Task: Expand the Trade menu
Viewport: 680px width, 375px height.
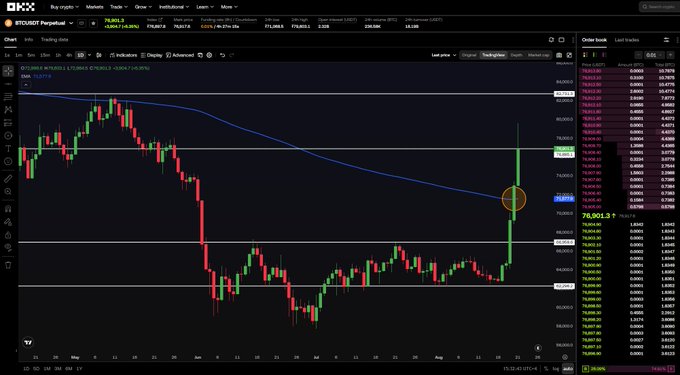Action: [119, 7]
